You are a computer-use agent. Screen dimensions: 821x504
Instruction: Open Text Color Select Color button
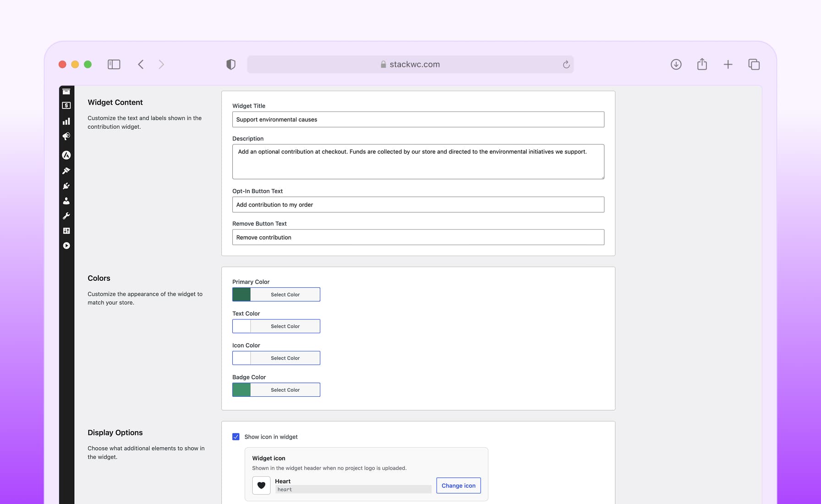click(285, 326)
